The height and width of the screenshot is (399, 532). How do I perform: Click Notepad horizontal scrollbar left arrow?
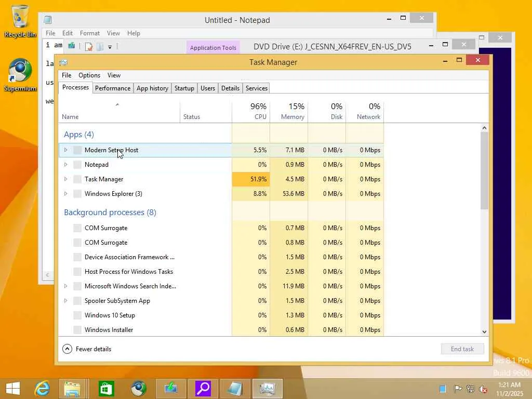pyautogui.click(x=47, y=275)
